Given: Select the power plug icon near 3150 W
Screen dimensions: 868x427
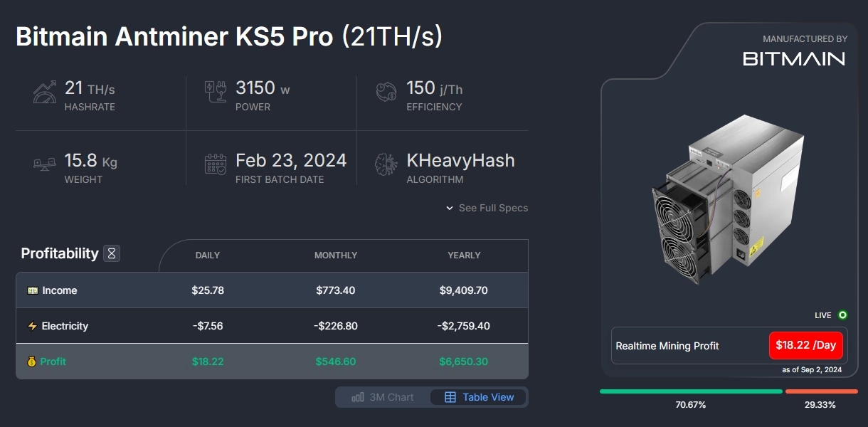Looking at the screenshot, I should click(x=216, y=91).
